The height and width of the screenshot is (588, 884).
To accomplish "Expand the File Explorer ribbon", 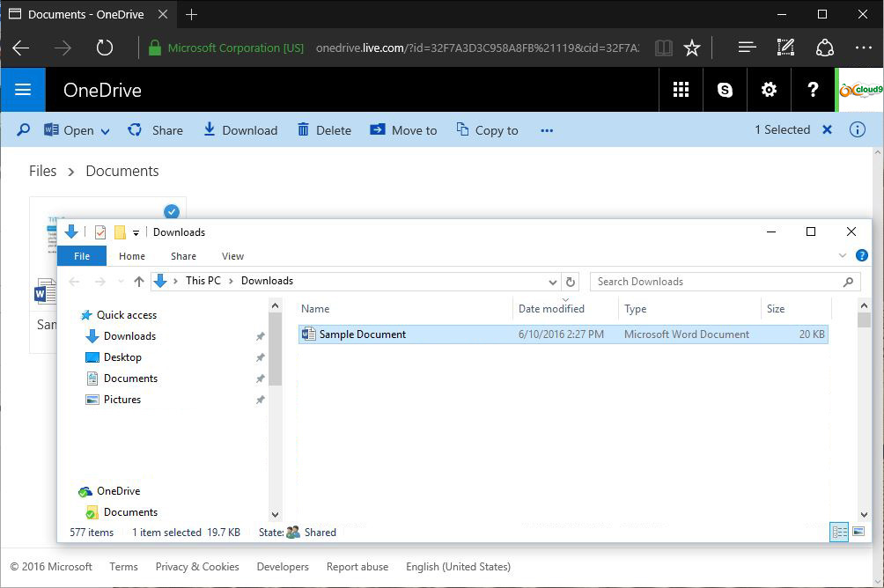I will point(843,255).
